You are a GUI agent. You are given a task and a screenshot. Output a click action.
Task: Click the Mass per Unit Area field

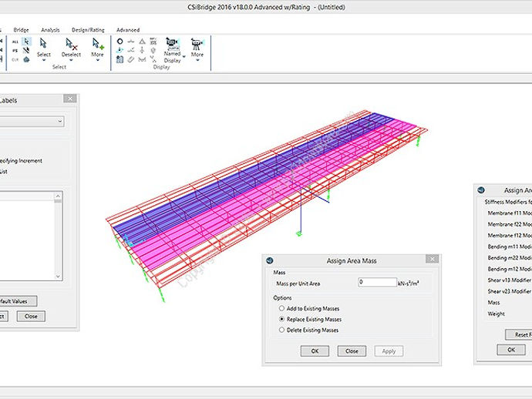(377, 282)
